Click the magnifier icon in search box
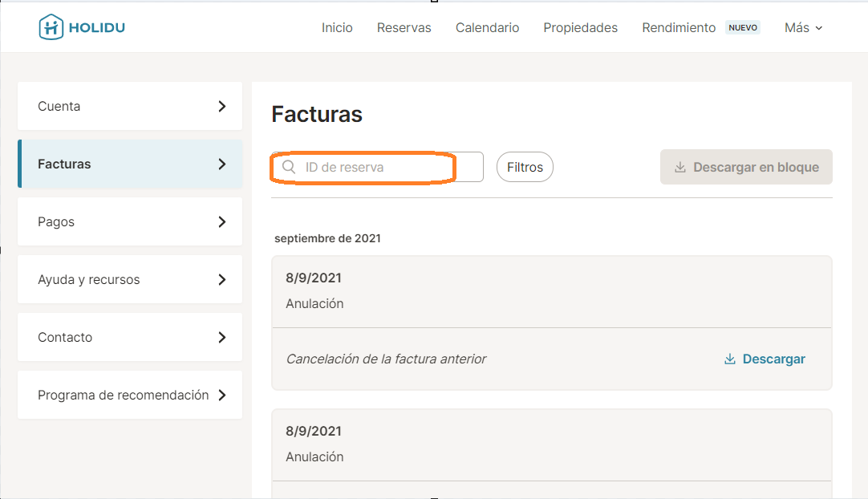Screen dimensions: 868x499 click(x=289, y=167)
